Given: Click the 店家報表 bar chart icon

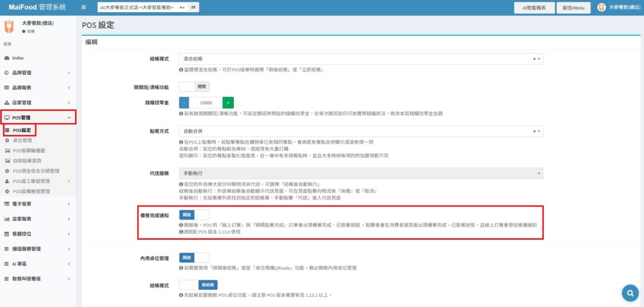Looking at the screenshot, I should pos(6,219).
